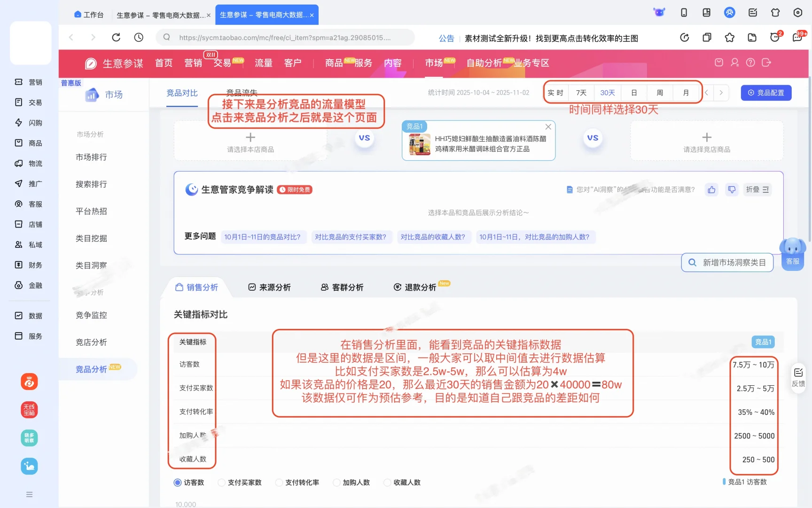The width and height of the screenshot is (812, 508).
Task: Open the 首页 top menu
Action: (x=164, y=63)
